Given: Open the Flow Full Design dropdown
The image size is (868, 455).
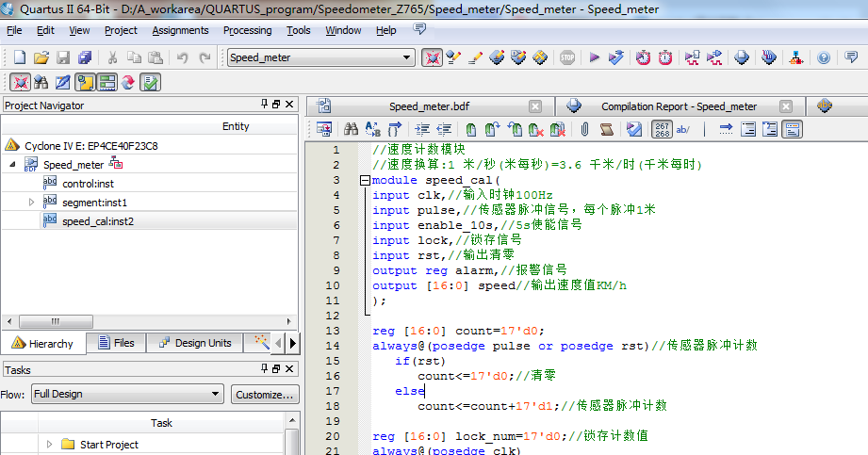Looking at the screenshot, I should tap(127, 394).
